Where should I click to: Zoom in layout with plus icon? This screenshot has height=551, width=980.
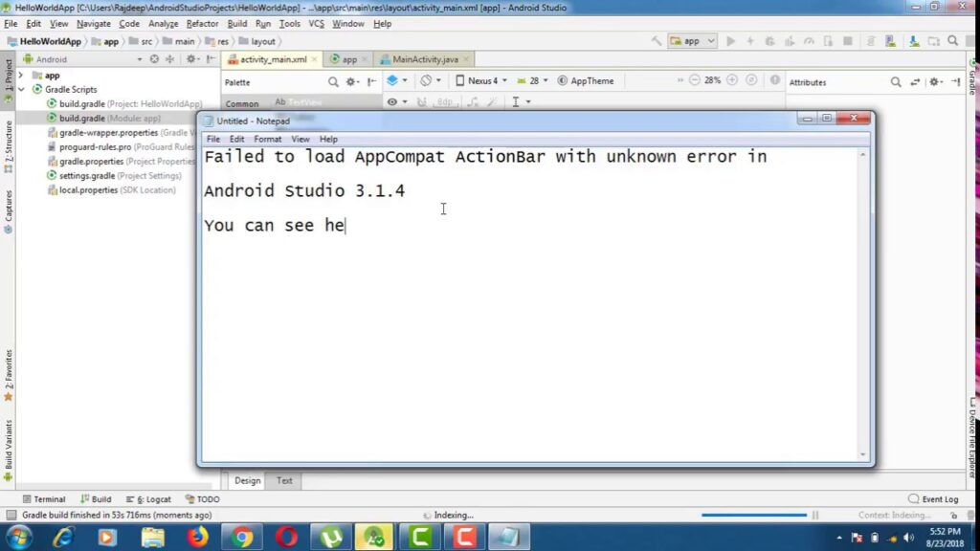click(x=732, y=80)
